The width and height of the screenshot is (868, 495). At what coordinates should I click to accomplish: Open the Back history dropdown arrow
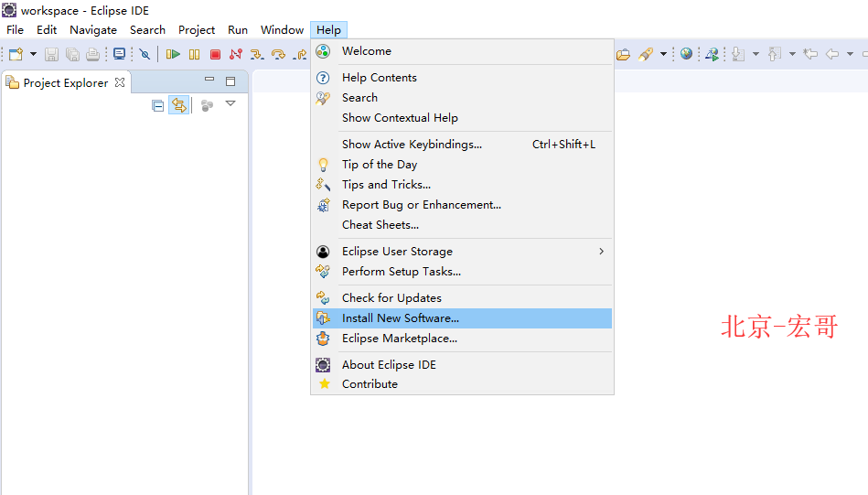[x=851, y=54]
